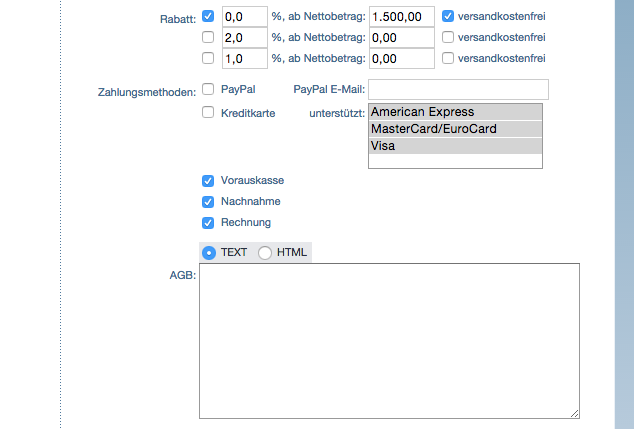Click the 2,0 percent discount field
634x429 pixels.
point(245,38)
